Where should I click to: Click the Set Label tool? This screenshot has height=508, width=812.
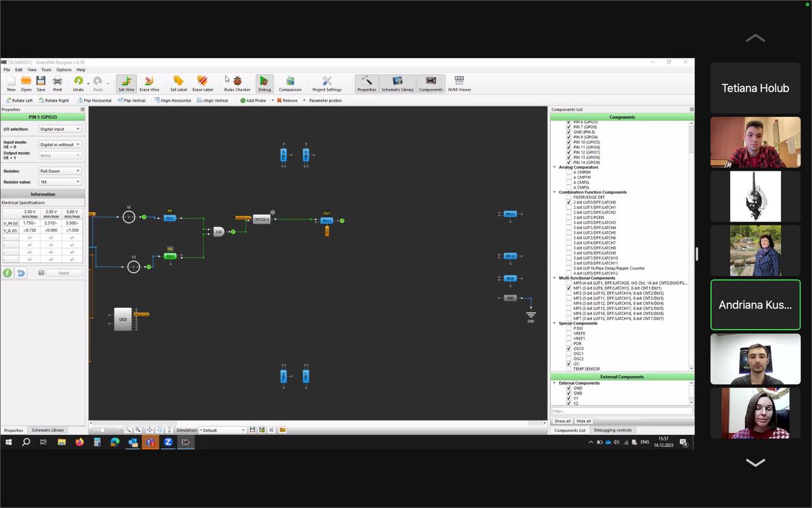(x=178, y=83)
